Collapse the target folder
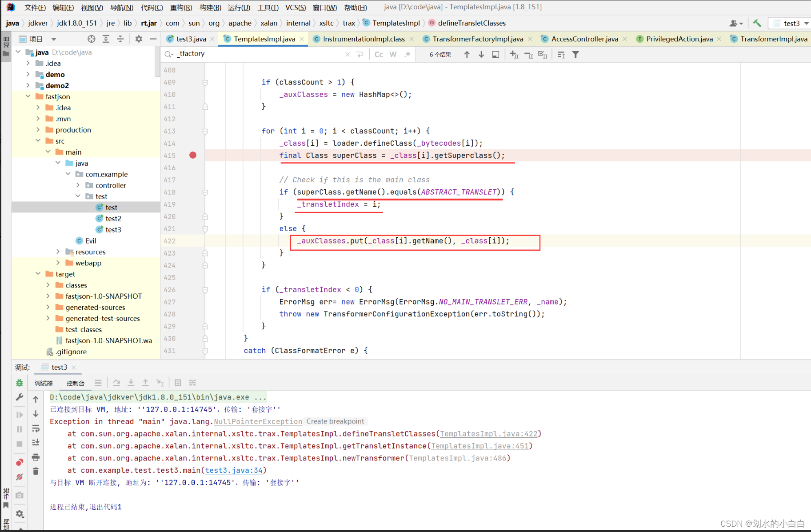This screenshot has height=532, width=811. click(x=38, y=274)
